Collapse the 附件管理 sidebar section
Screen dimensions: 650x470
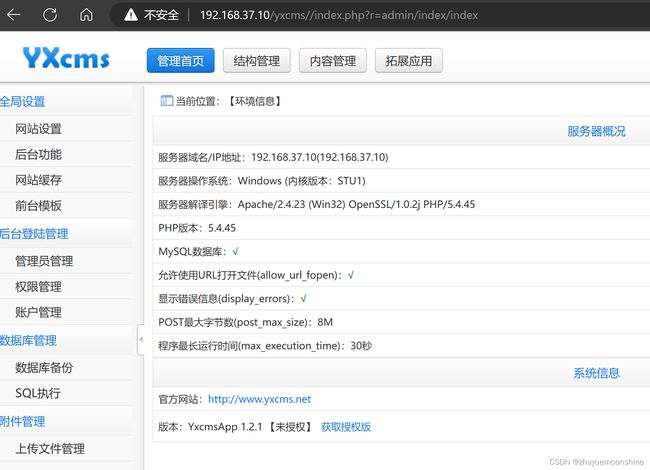click(22, 422)
